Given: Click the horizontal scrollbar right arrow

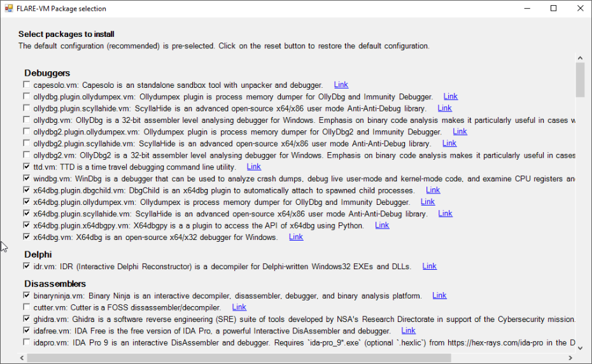Looking at the screenshot, I should click(571, 357).
